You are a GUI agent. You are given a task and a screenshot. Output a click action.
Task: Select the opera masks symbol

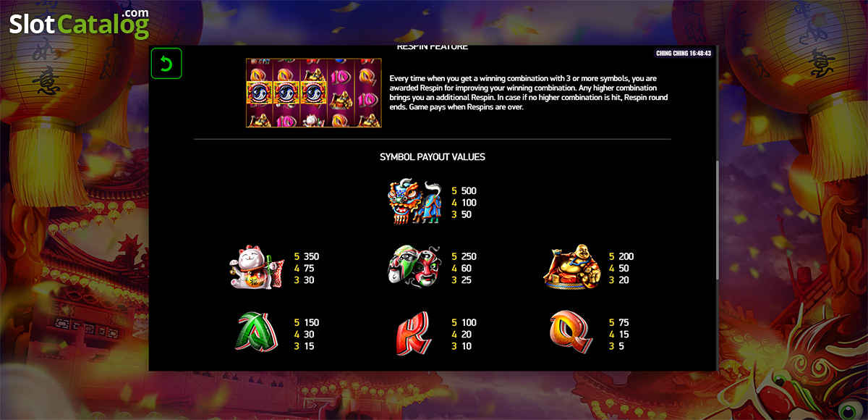click(x=414, y=267)
